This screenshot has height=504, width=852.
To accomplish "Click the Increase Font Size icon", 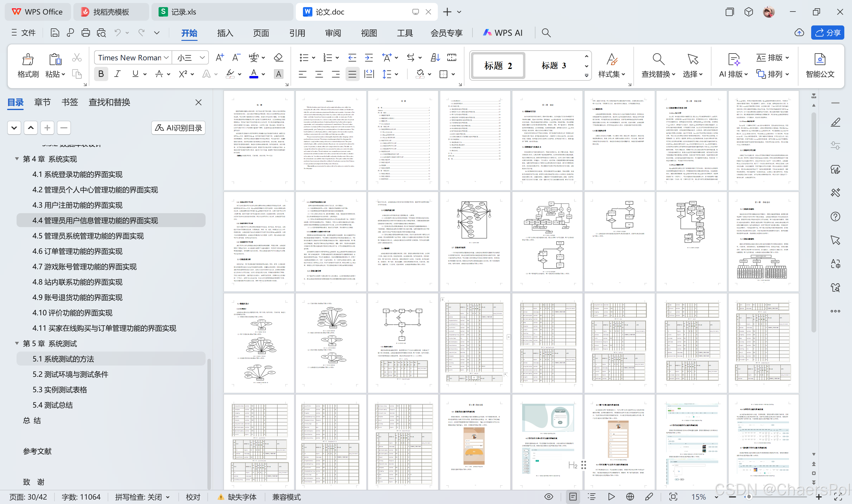I will (x=220, y=57).
